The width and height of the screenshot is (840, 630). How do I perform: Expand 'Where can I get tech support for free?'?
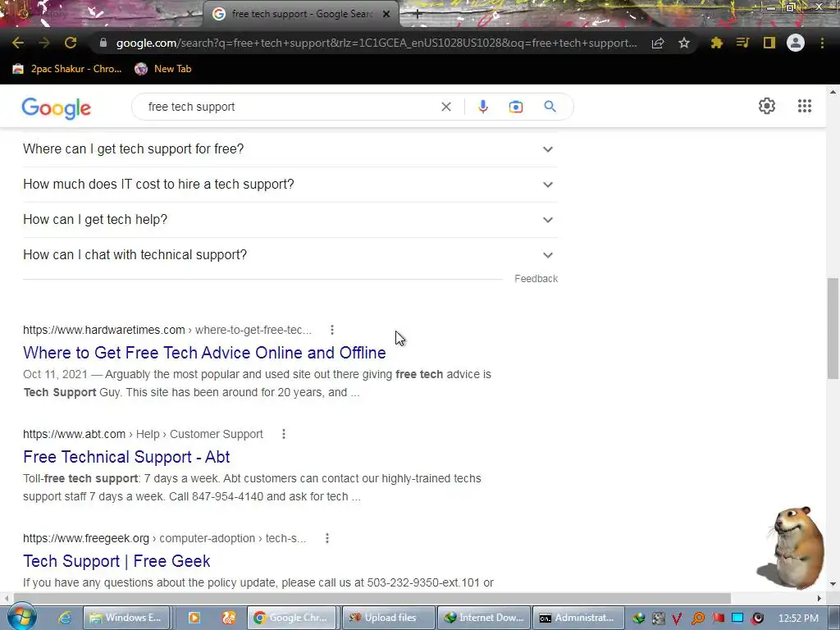coord(290,149)
